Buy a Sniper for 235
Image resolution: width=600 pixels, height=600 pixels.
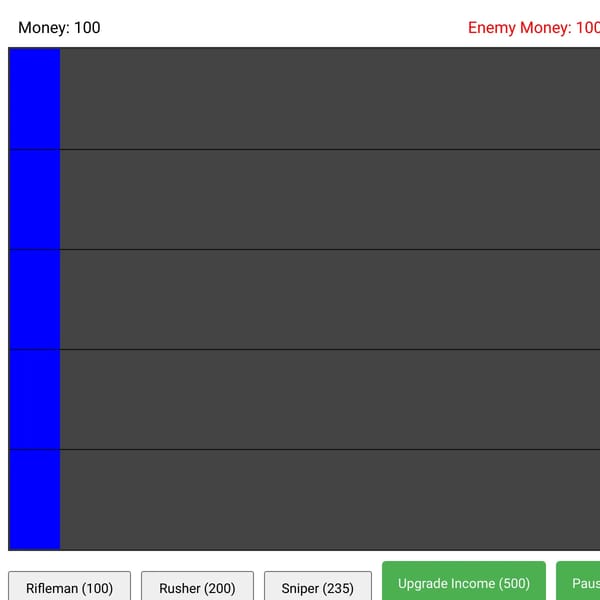coord(318,586)
